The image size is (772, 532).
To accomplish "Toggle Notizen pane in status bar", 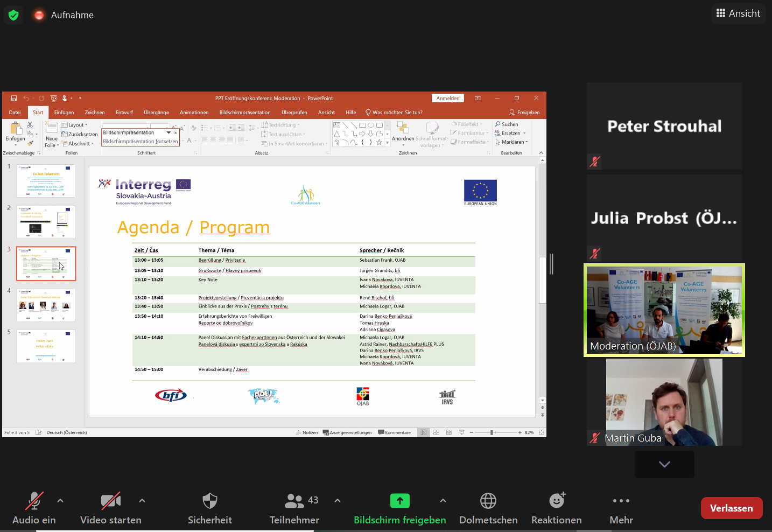I will coord(307,432).
